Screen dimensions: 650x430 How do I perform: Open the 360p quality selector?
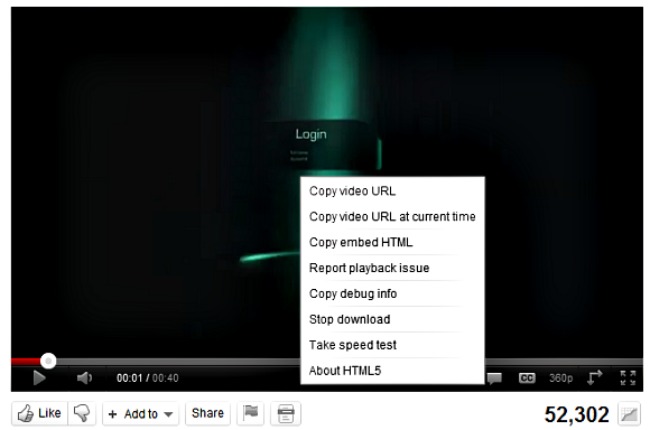[x=560, y=378]
